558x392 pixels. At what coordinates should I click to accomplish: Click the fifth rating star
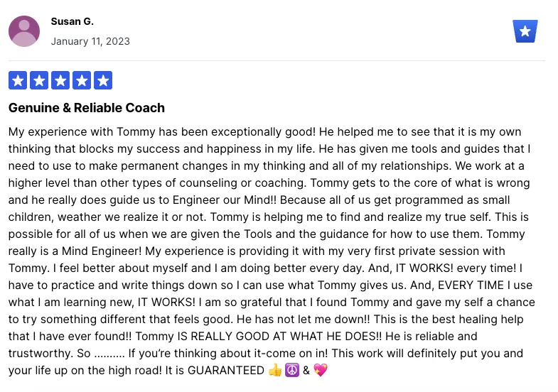pyautogui.click(x=103, y=80)
